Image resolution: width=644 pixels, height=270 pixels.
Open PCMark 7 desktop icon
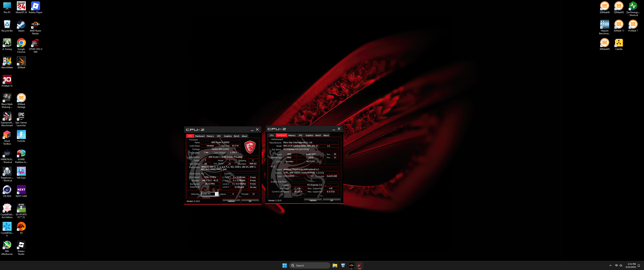(633, 26)
